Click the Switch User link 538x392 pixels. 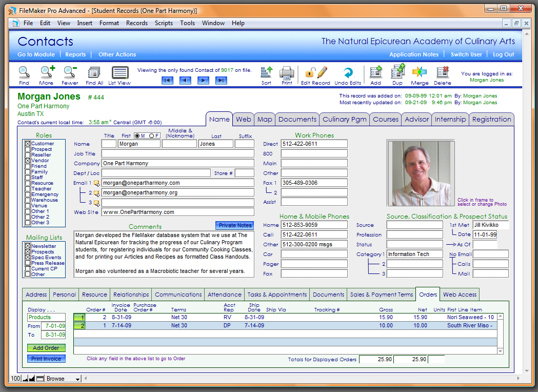point(466,54)
